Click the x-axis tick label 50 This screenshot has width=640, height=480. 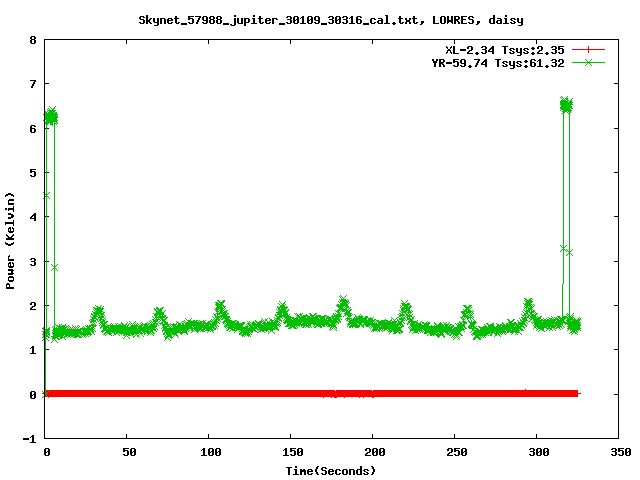[129, 452]
